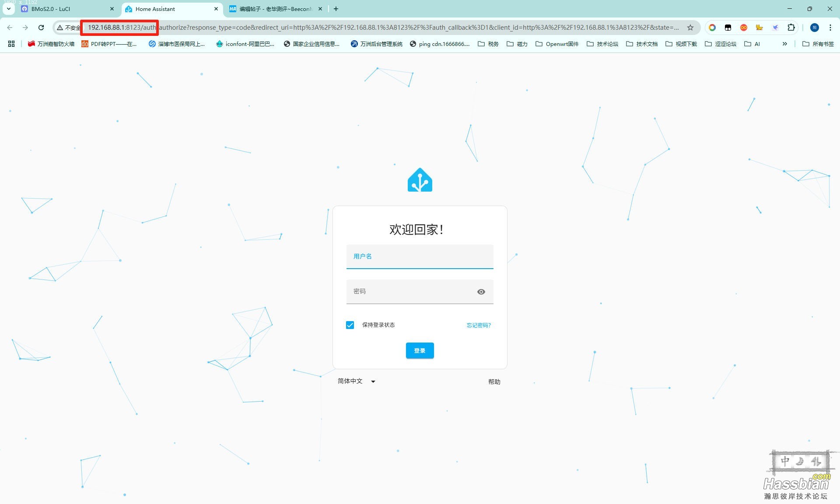Viewport: 840px width, 504px height.
Task: Close the 编辑帖子 tab
Action: (320, 9)
